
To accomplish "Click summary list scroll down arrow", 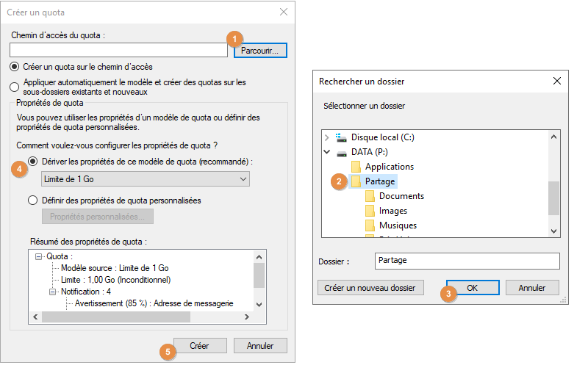I will [259, 305].
